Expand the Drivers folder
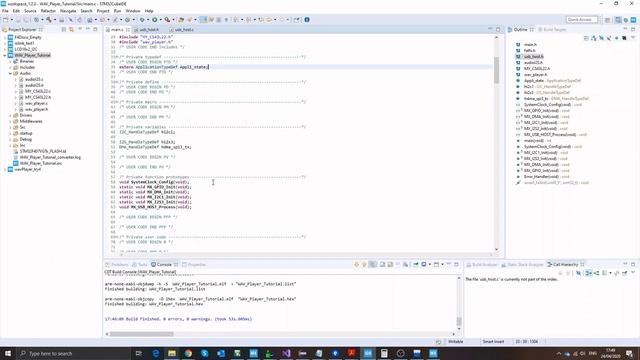The image size is (640, 360). click(x=10, y=115)
